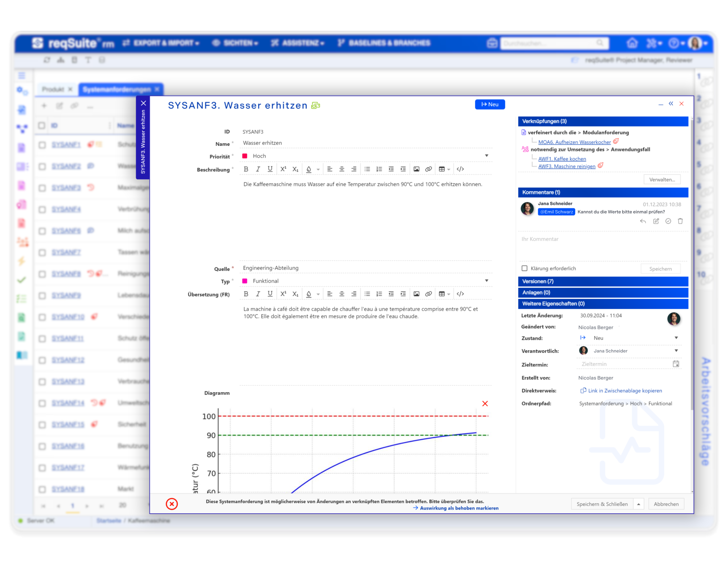Select the SYSANF1 row checkbox
This screenshot has width=728, height=563.
pos(42,145)
